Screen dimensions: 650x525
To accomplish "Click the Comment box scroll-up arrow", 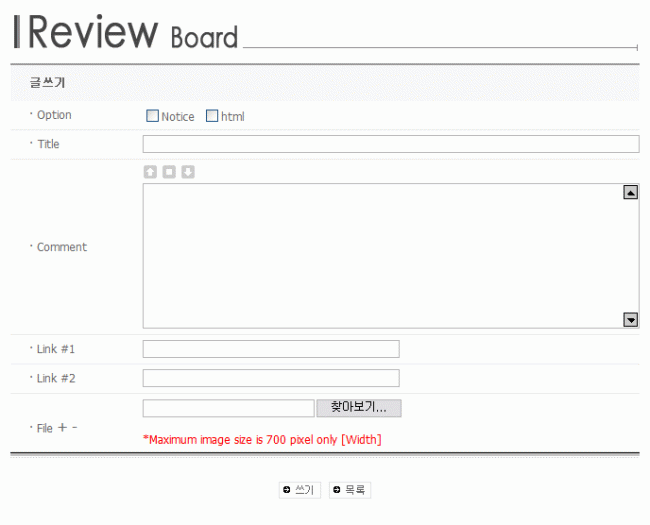I will 631,192.
